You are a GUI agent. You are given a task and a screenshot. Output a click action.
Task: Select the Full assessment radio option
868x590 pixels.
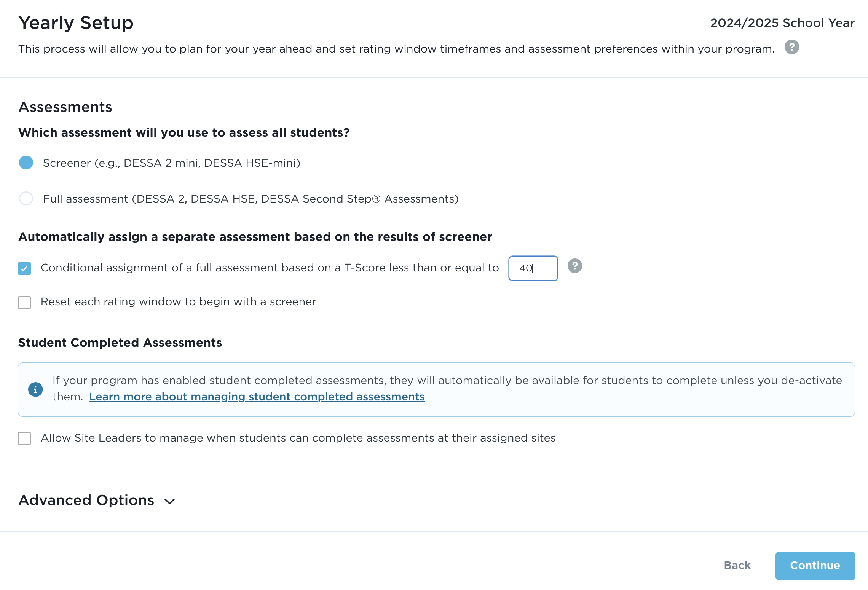(26, 198)
